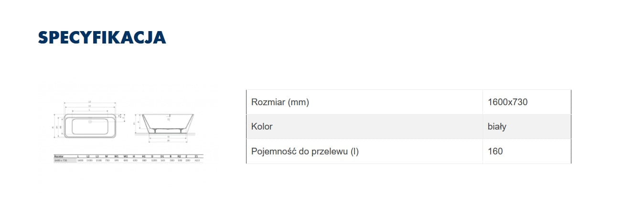
Task: Select the 'Rozmiar (mm)' label cell
Action: pyautogui.click(x=280, y=102)
